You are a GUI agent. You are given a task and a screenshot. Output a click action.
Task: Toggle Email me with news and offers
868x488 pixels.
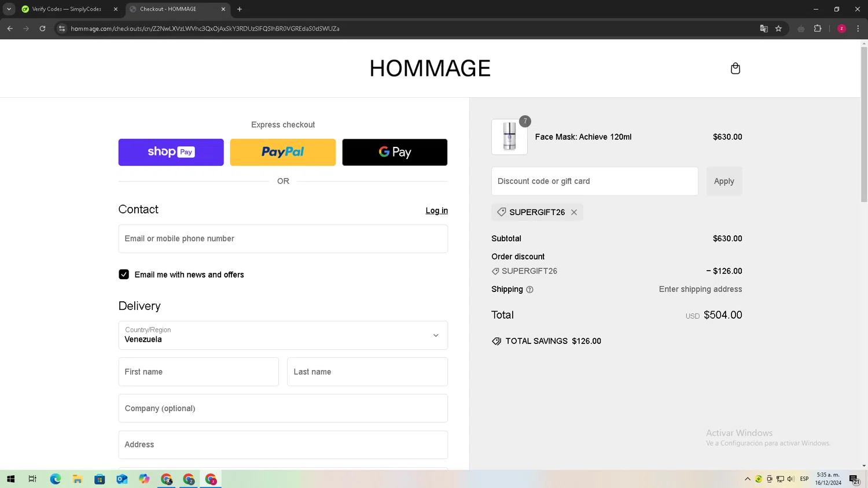124,275
